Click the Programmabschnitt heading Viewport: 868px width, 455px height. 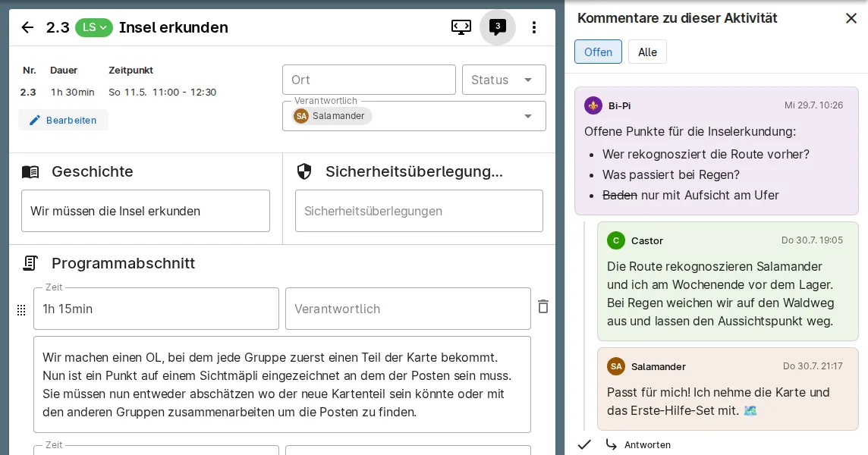point(124,263)
